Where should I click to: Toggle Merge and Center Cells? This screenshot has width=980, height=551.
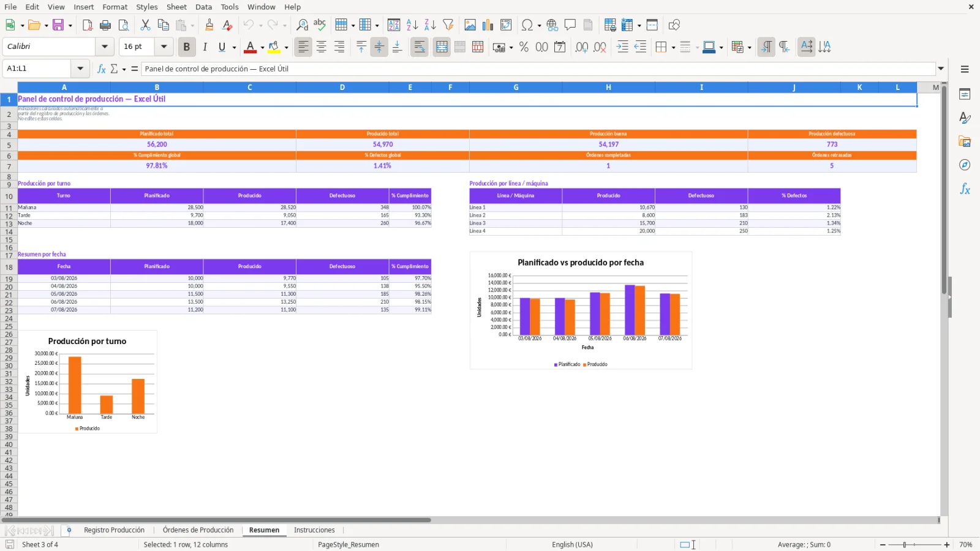(x=442, y=47)
